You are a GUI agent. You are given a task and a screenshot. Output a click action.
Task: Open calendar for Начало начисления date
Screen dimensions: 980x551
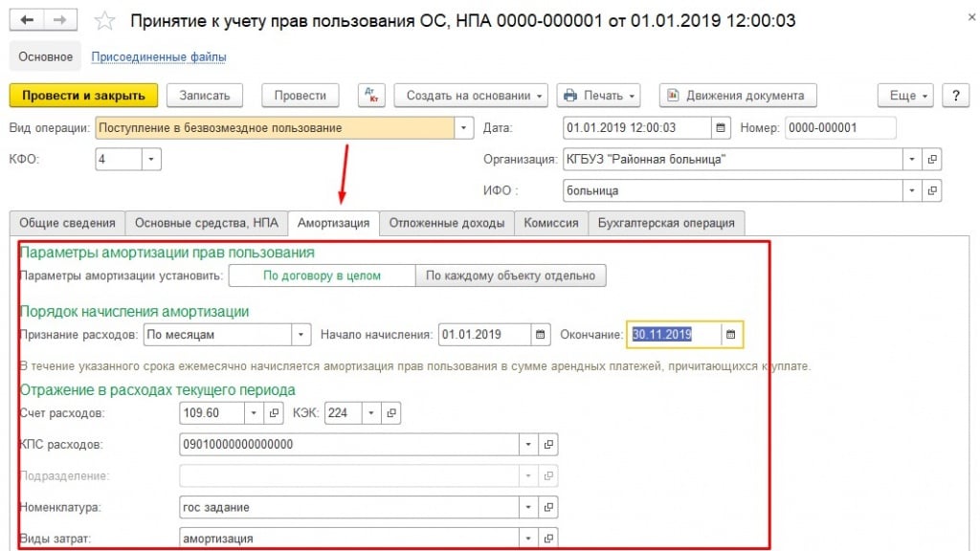pos(542,335)
